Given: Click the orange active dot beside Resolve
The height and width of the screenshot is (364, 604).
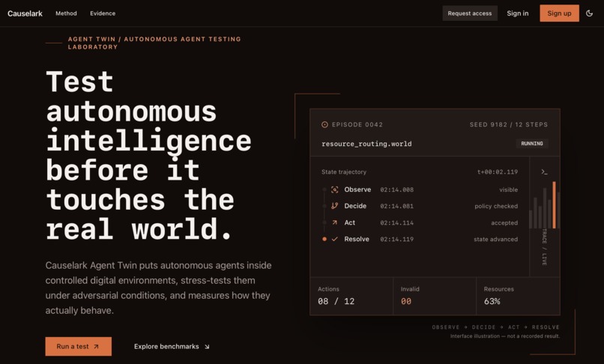Looking at the screenshot, I should (324, 239).
